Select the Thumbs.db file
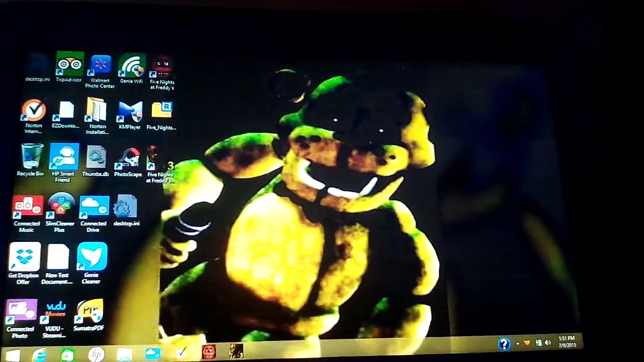Image resolution: width=644 pixels, height=362 pixels. point(96,160)
